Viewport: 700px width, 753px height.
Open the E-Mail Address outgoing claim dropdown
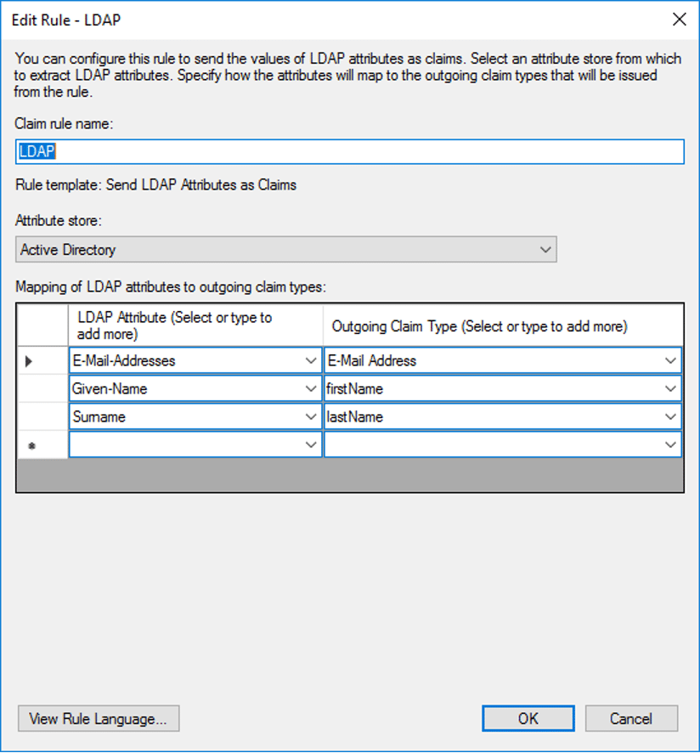671,360
